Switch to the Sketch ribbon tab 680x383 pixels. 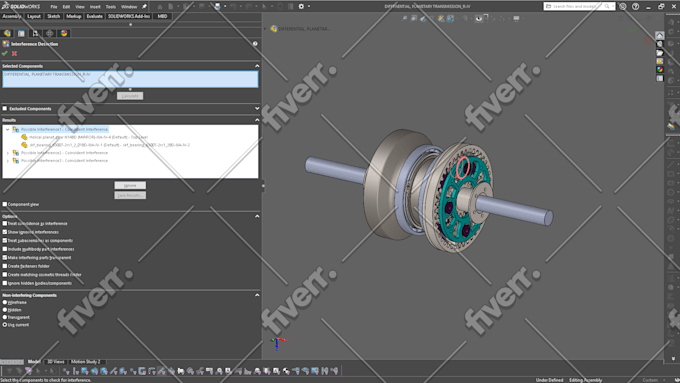tap(53, 16)
